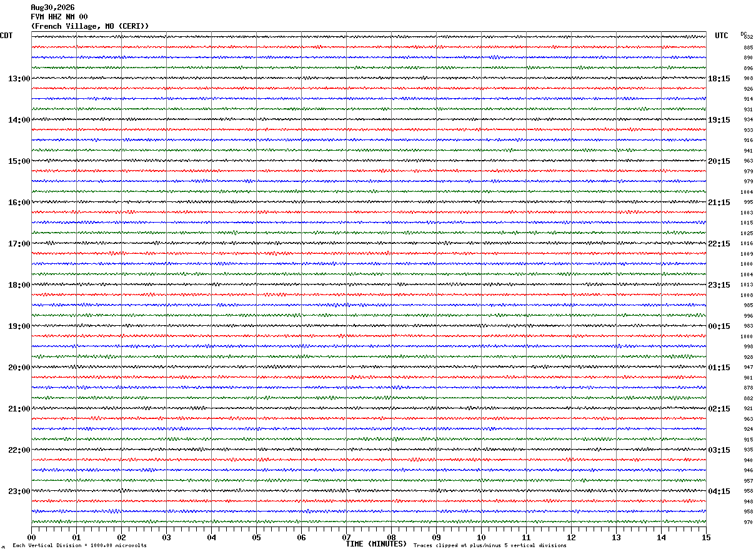Click the Aug30,2026 date header
The height and width of the screenshot is (554, 756).
pyautogui.click(x=52, y=8)
